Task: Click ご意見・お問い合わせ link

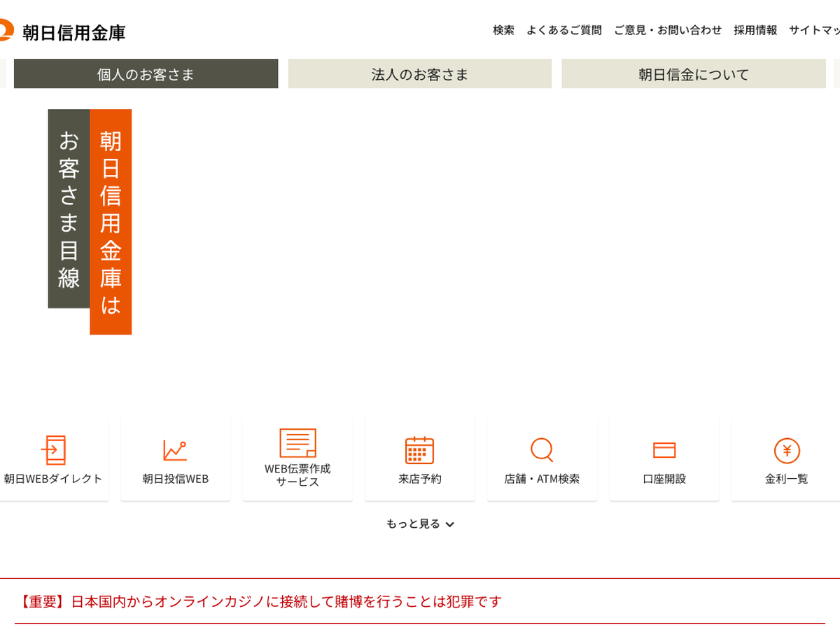Action: click(667, 30)
